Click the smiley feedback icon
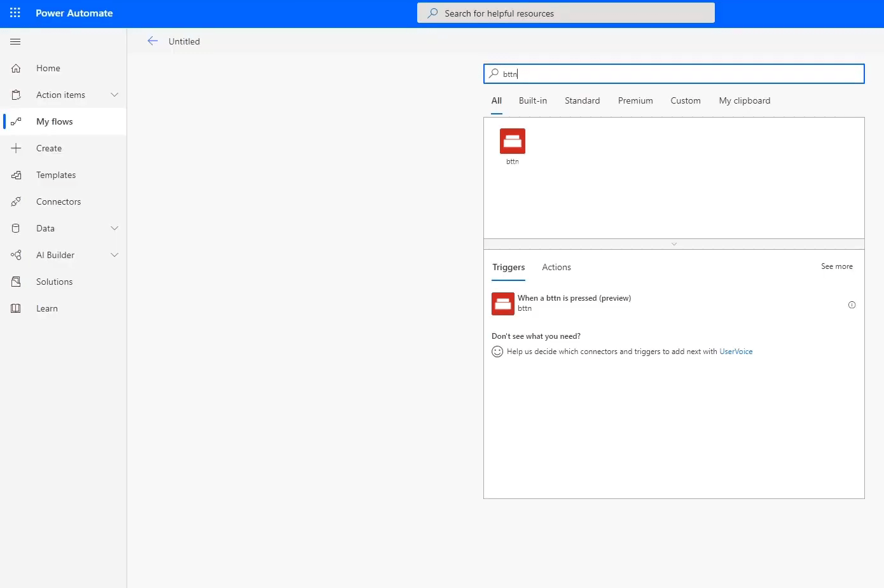Image resolution: width=884 pixels, height=588 pixels. click(497, 352)
